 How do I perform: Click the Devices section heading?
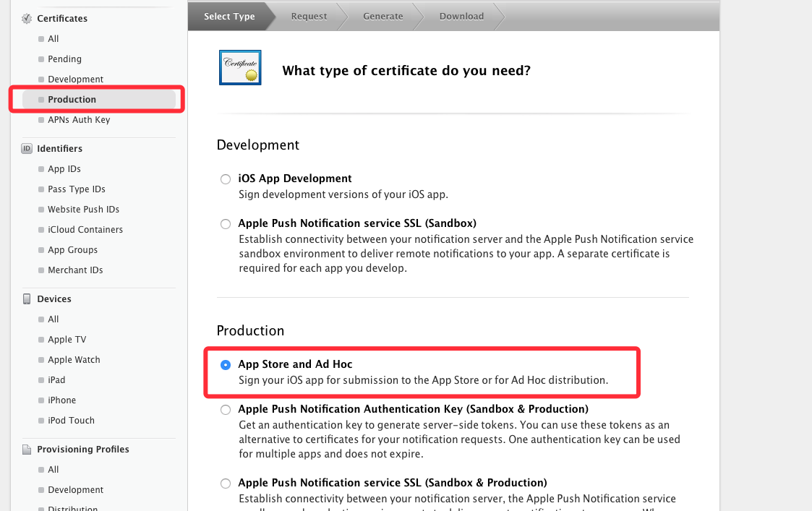(x=54, y=299)
